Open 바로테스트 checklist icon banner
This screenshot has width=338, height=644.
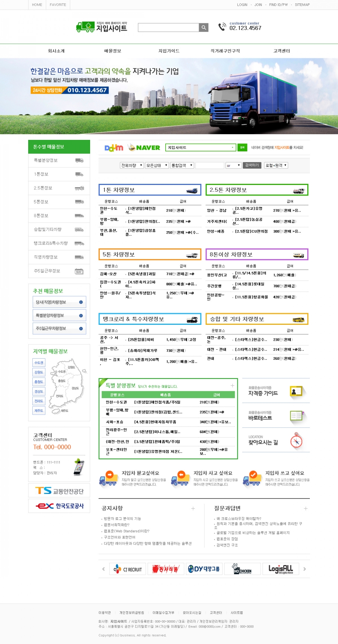pyautogui.click(x=296, y=416)
